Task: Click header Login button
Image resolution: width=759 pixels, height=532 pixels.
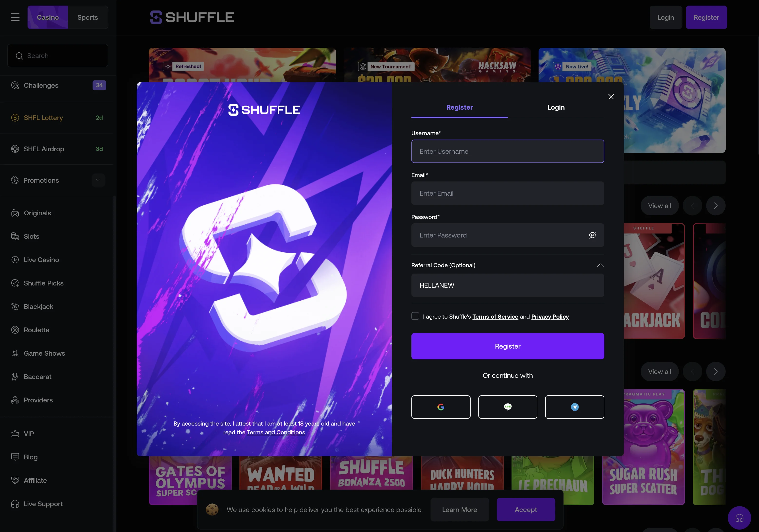Action: pos(665,17)
